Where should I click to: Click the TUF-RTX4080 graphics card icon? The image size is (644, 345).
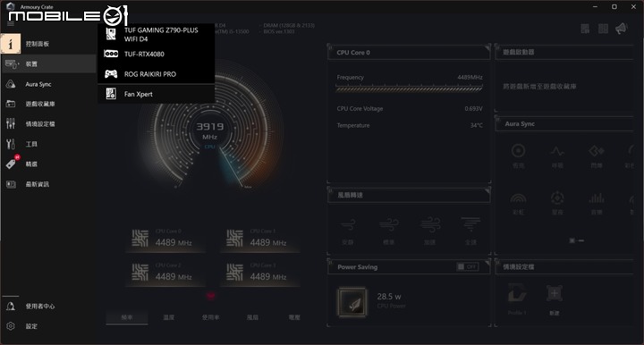(x=111, y=54)
